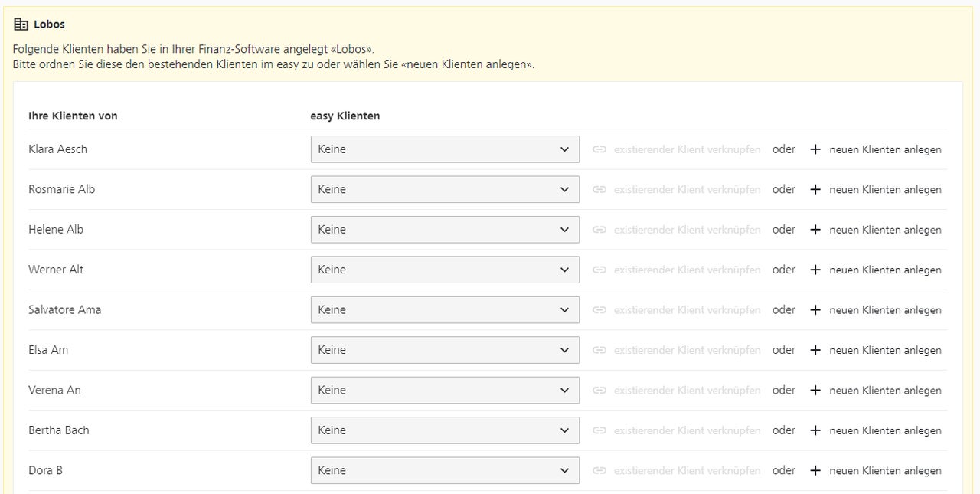Open the easy Klienten dropdown for Rosmarie Alb
Screen dimensions: 980x494
point(445,189)
